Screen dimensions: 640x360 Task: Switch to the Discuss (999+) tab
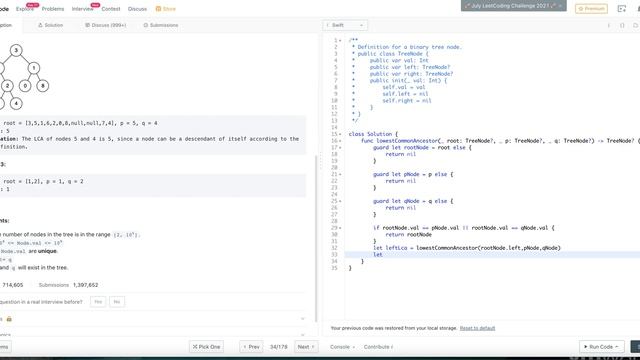[106, 25]
